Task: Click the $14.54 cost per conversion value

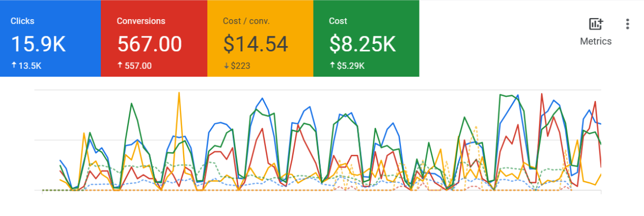Action: [256, 45]
